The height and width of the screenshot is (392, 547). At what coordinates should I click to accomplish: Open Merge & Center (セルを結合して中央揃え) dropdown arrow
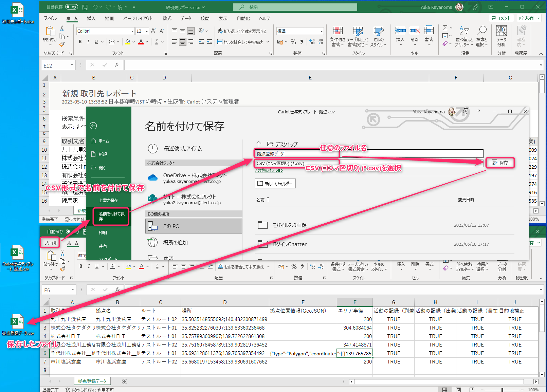[x=268, y=42]
